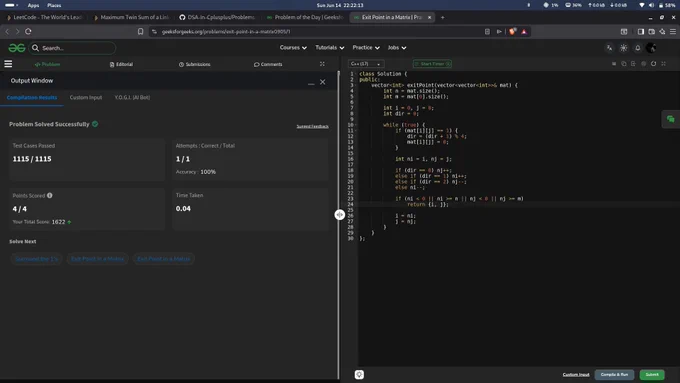
Task: Click the Submit button
Action: point(652,374)
